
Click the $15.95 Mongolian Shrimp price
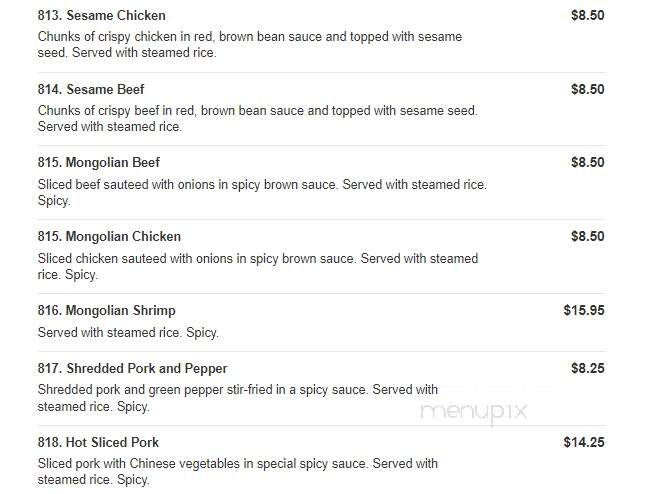click(x=584, y=310)
